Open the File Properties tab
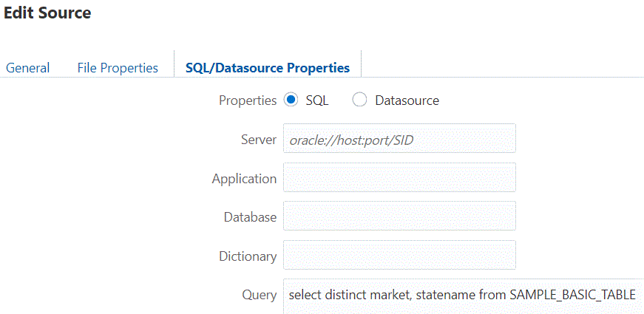Image resolution: width=644 pixels, height=314 pixels. pyautogui.click(x=118, y=68)
